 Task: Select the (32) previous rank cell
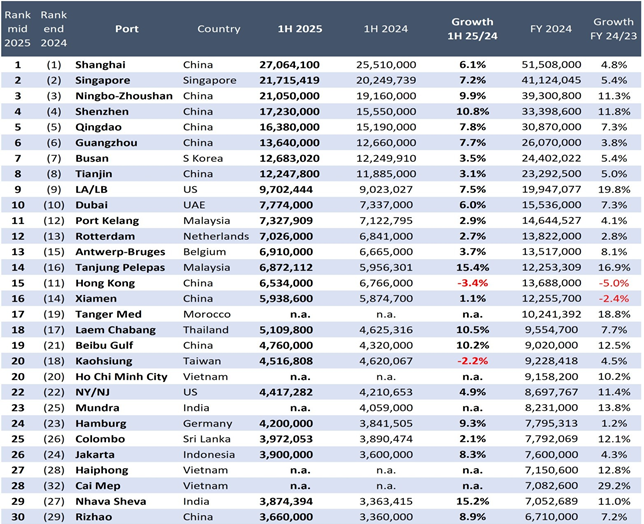click(x=54, y=486)
